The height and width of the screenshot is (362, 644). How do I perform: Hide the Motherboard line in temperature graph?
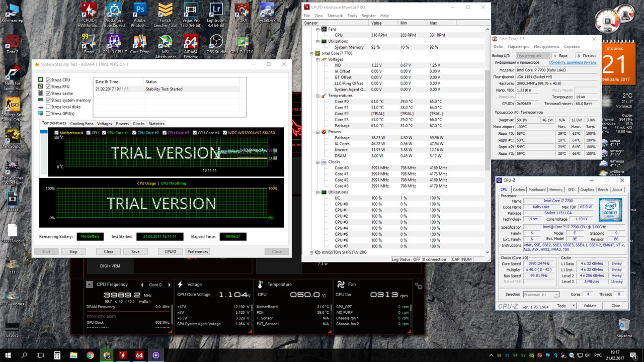point(57,133)
